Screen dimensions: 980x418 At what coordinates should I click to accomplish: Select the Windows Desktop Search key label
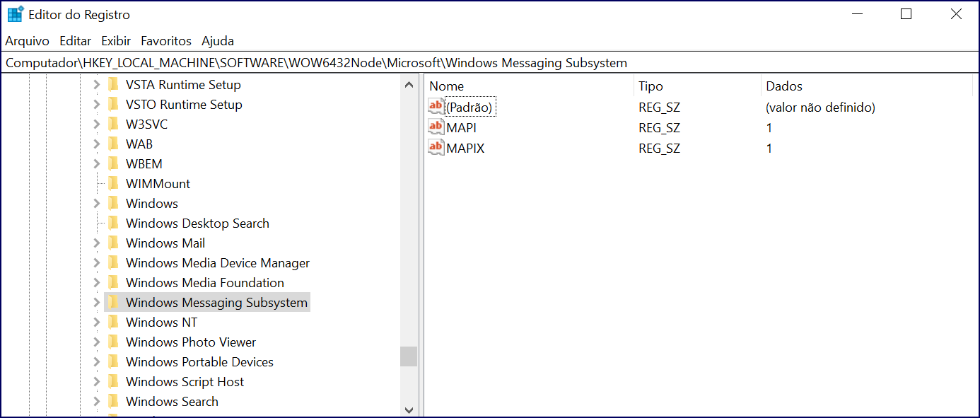coord(197,223)
